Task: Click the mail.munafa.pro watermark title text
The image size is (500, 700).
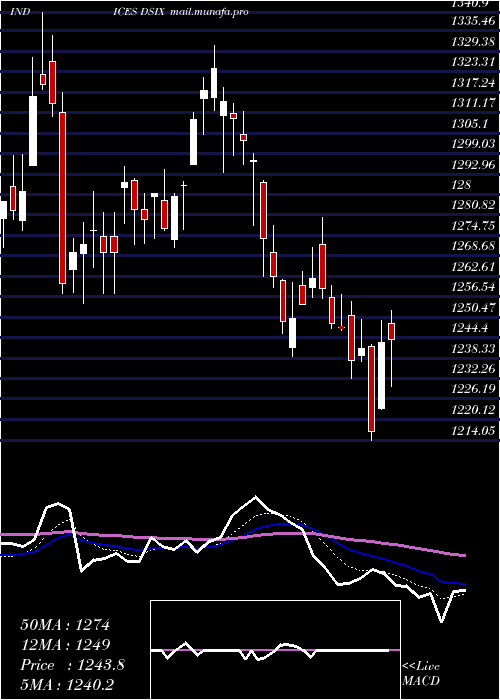Action: tap(209, 12)
